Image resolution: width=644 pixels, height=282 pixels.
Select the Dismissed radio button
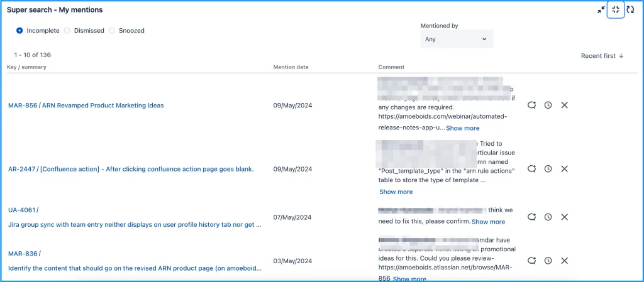pyautogui.click(x=67, y=30)
